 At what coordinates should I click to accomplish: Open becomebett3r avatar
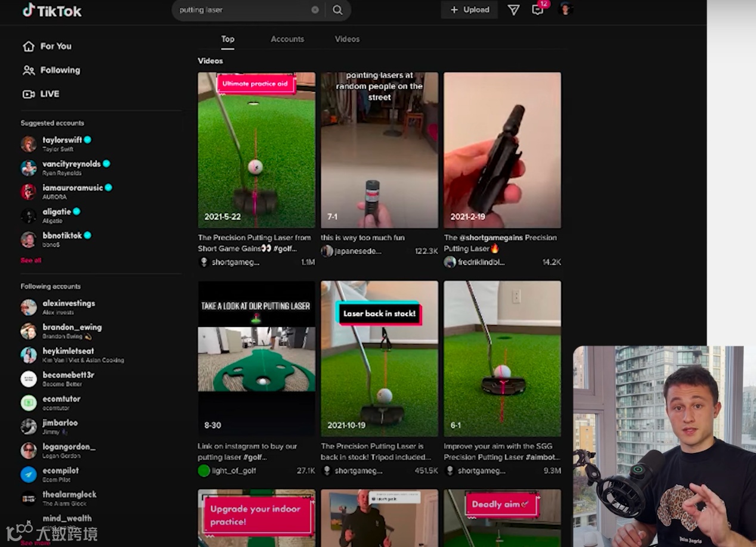pos(29,379)
